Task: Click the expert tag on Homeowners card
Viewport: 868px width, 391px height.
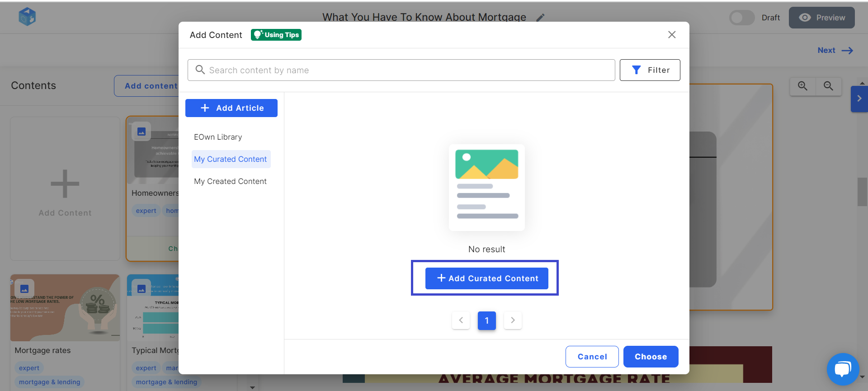Action: [146, 211]
